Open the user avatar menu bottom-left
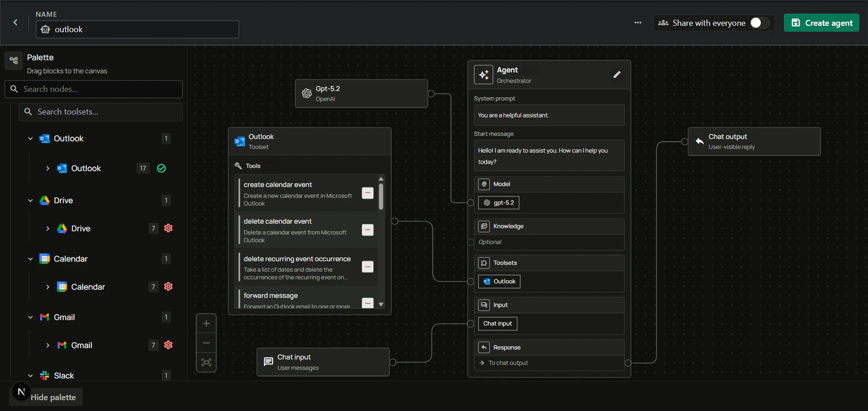 tap(20, 391)
